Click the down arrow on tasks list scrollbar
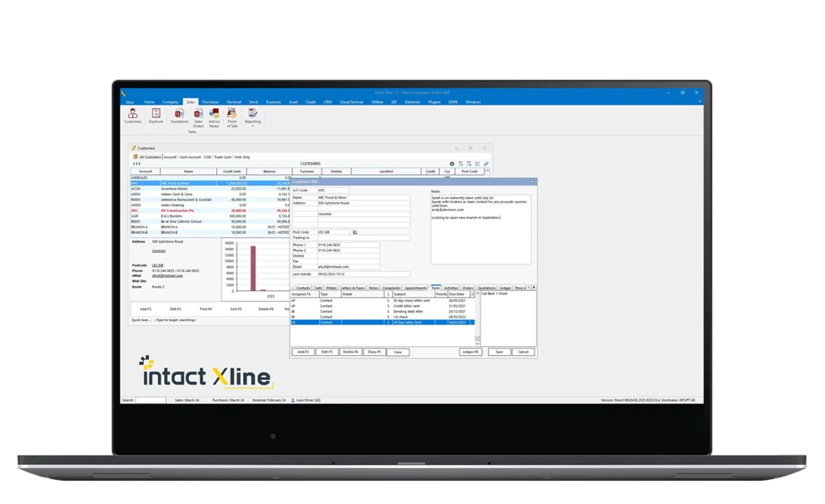Viewport: 825px width, 504px height. tap(477, 343)
